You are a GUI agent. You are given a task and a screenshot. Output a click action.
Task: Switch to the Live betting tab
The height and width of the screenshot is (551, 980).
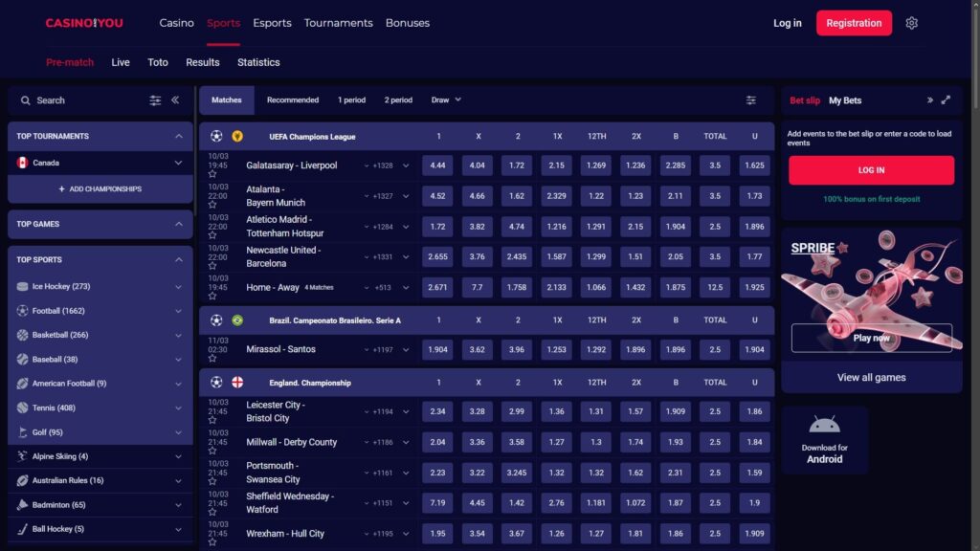point(121,61)
